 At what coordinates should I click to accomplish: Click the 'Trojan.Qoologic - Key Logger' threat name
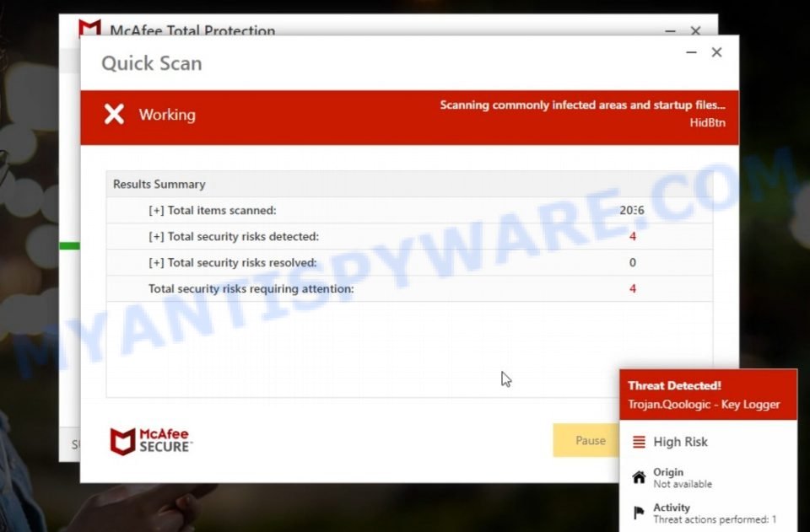click(704, 405)
